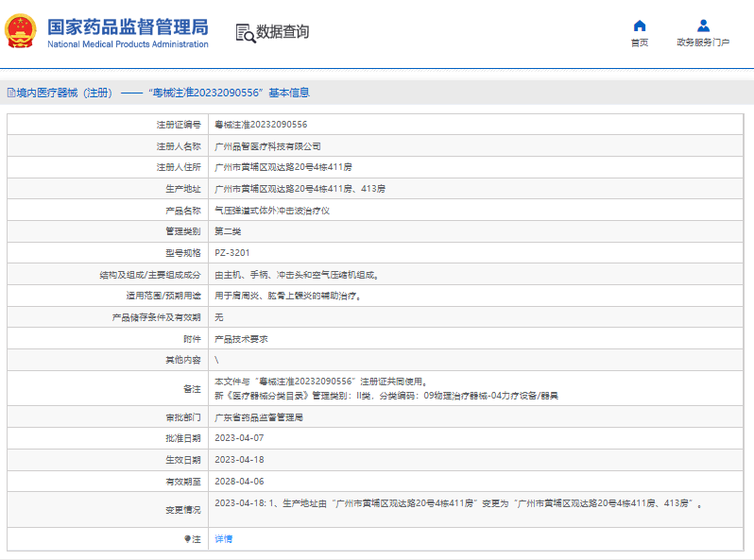
Task: Click the 产品名称 row label
Action: point(183,211)
